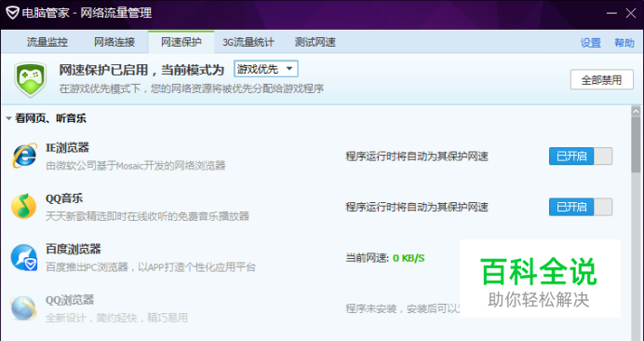Open the 测试网速 tab

pyautogui.click(x=315, y=42)
